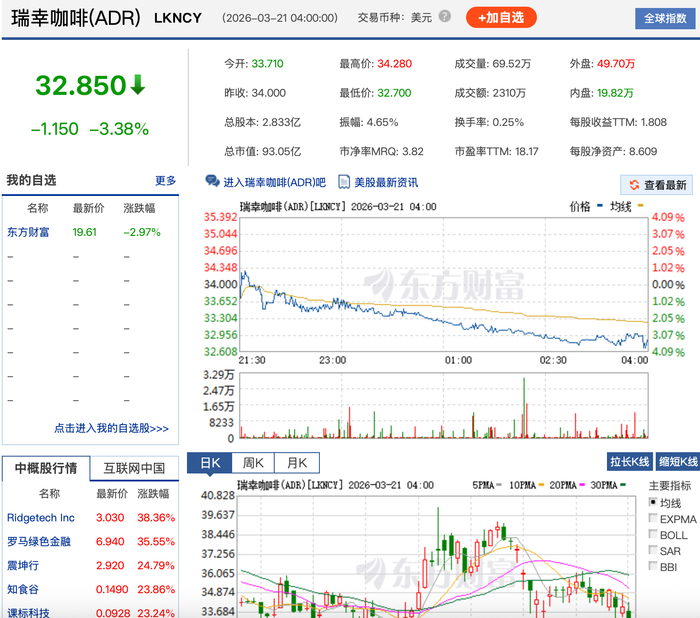Click the yellow 均线 legend line marker
This screenshot has width=700, height=618.
(x=641, y=207)
